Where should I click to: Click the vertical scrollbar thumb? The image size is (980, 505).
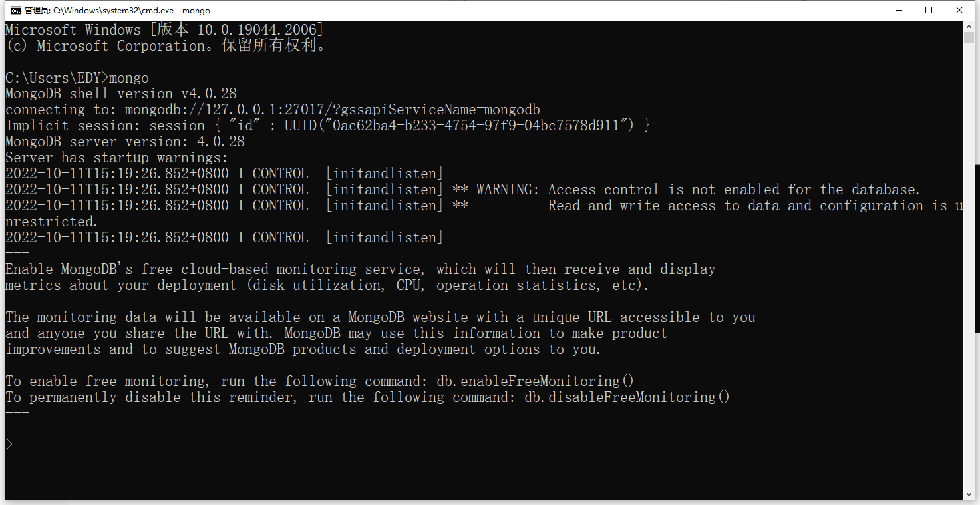click(x=969, y=39)
